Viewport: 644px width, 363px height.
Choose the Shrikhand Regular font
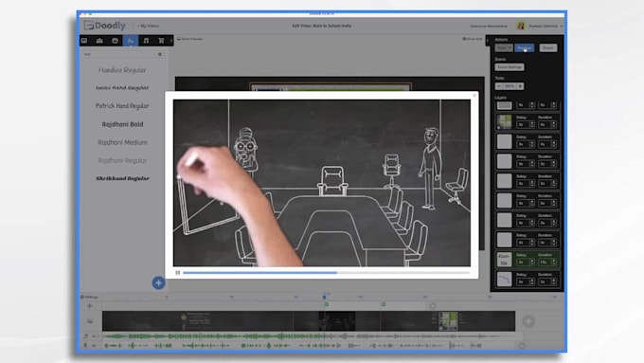(122, 178)
